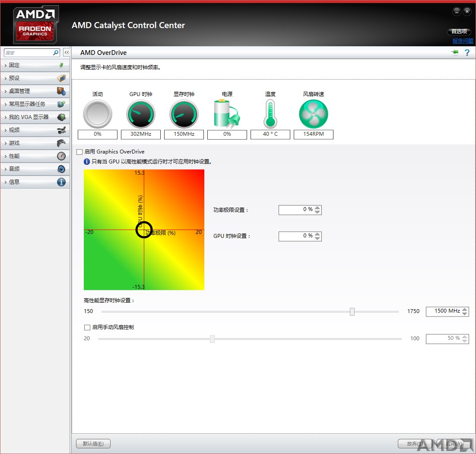Click the 活动 activity dial icon
The image size is (476, 454).
coord(98,114)
